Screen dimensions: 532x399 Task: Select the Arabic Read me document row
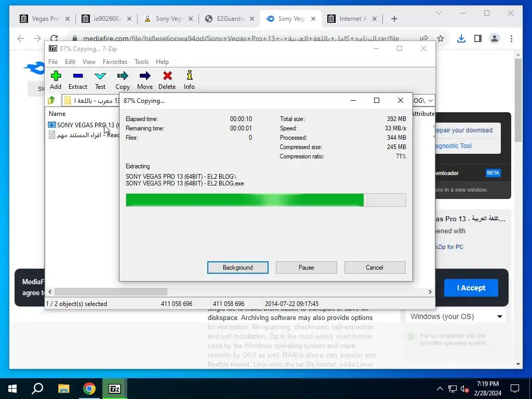[x=84, y=135]
